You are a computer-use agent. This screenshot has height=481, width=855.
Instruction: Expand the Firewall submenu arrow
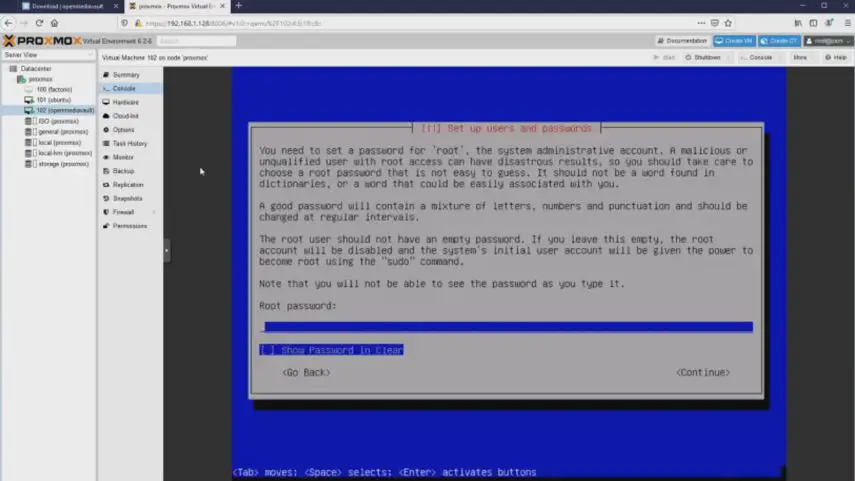pos(153,212)
